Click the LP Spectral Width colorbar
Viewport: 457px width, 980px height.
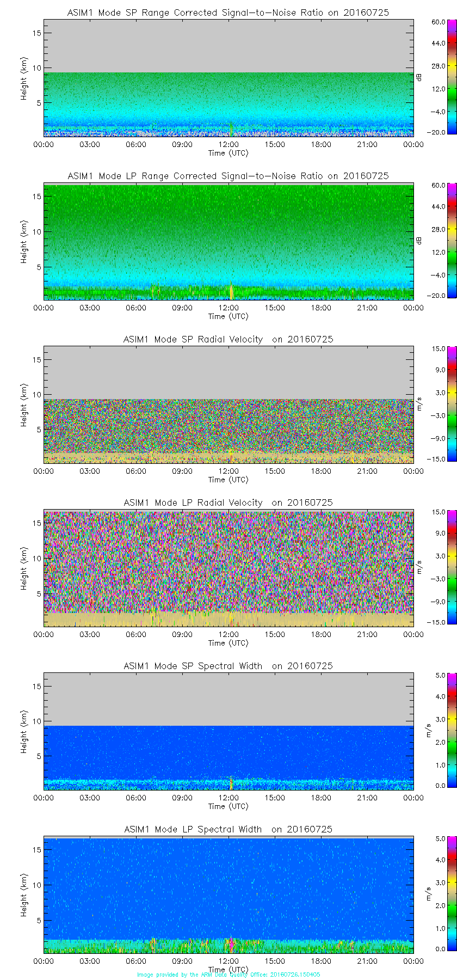[x=452, y=894]
